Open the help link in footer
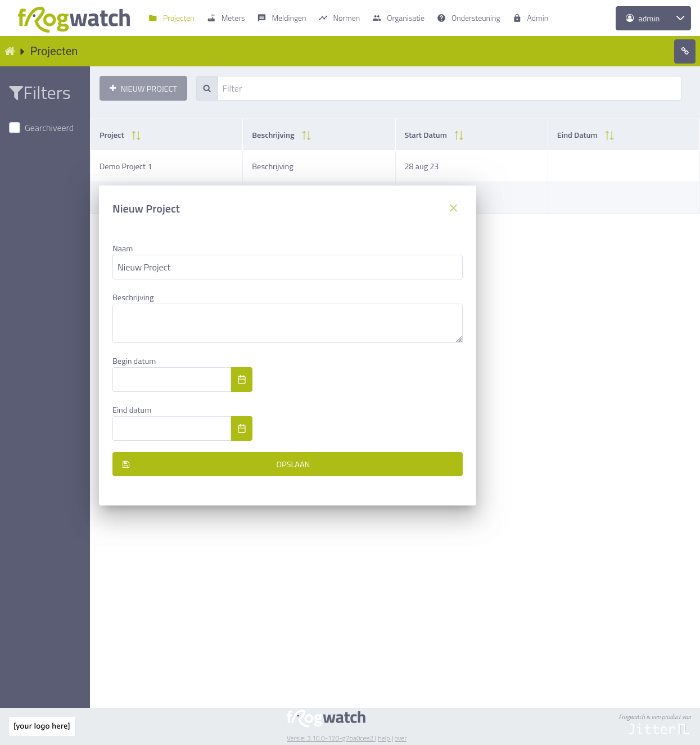The height and width of the screenshot is (745, 700). pos(383,738)
